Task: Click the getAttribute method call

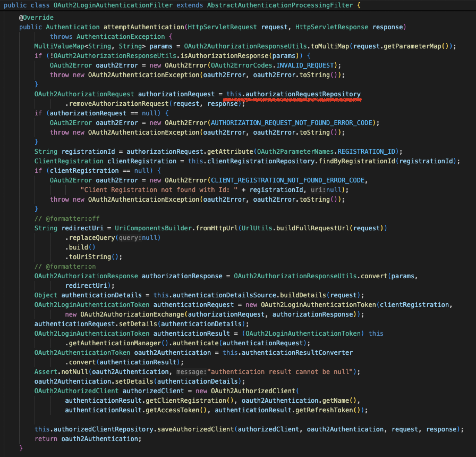Action: 230,152
